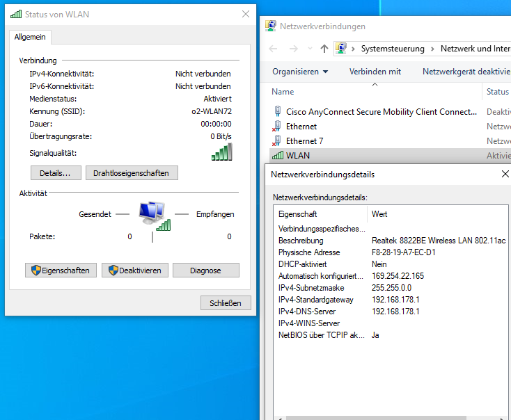Click the Deaktivieren button
Screen dimensions: 511x420
pyautogui.click(x=135, y=270)
